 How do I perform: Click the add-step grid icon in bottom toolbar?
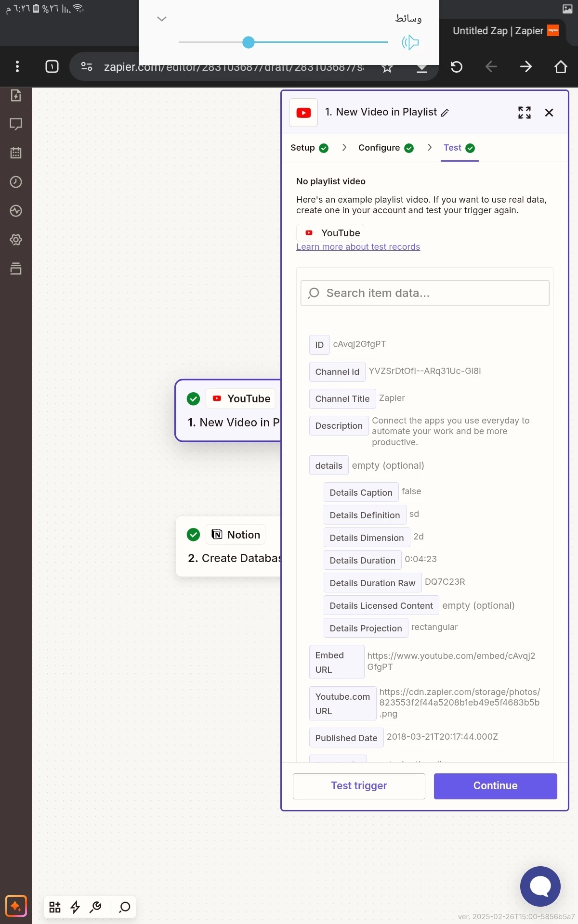click(x=55, y=907)
